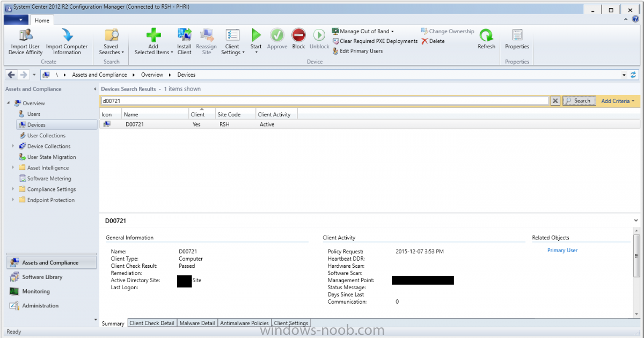644x338 pixels.
Task: Click the Install Client ribbon button
Action: [x=184, y=42]
